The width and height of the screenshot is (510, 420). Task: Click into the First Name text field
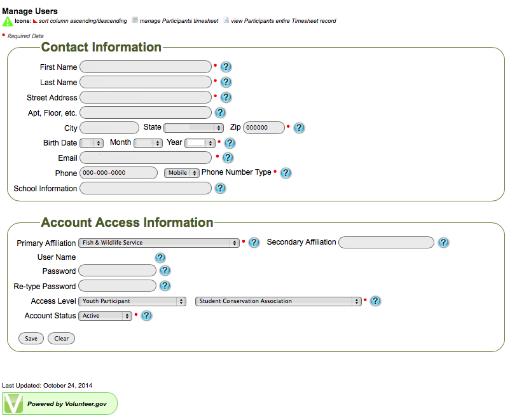(x=146, y=67)
